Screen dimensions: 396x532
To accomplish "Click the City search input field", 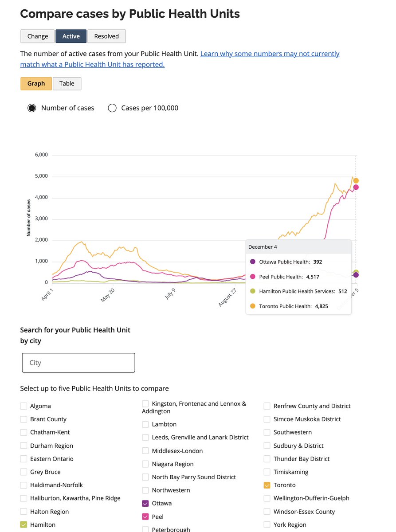I will [x=78, y=363].
